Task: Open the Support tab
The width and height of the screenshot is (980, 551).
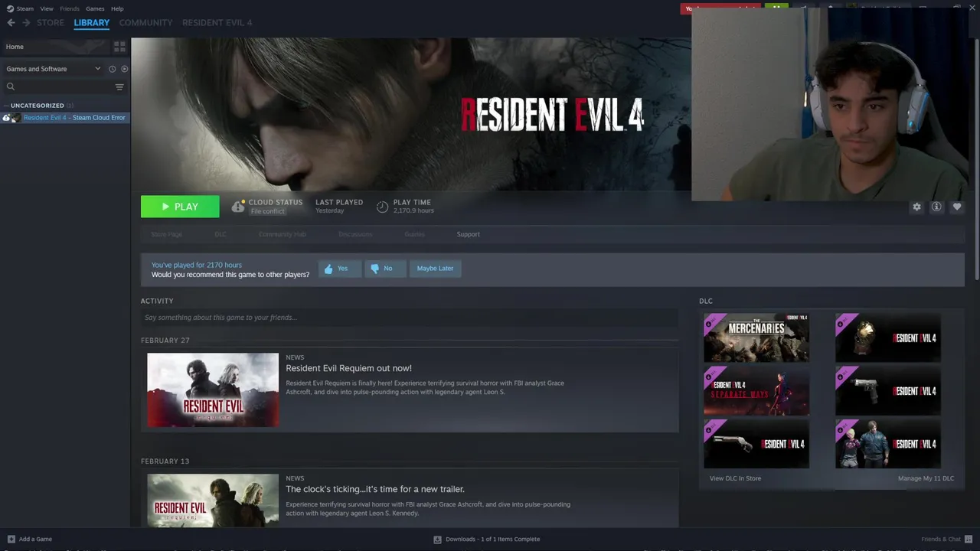Action: [469, 234]
